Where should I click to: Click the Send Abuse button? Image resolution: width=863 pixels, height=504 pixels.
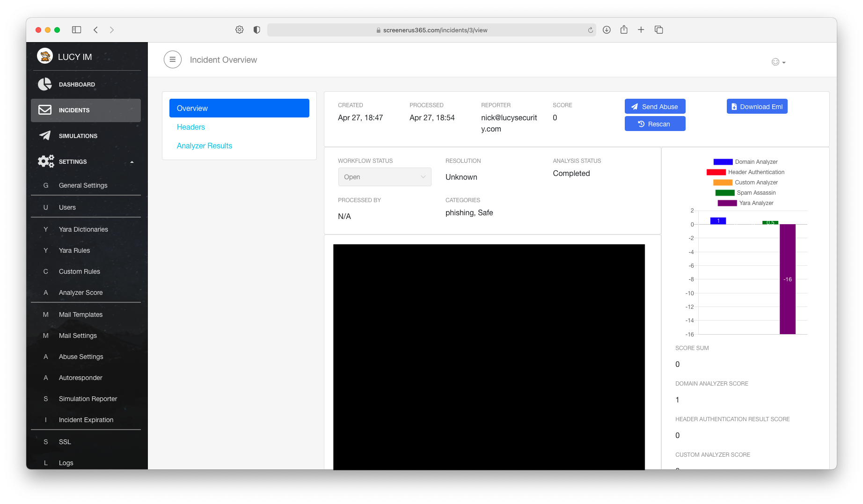pos(655,107)
